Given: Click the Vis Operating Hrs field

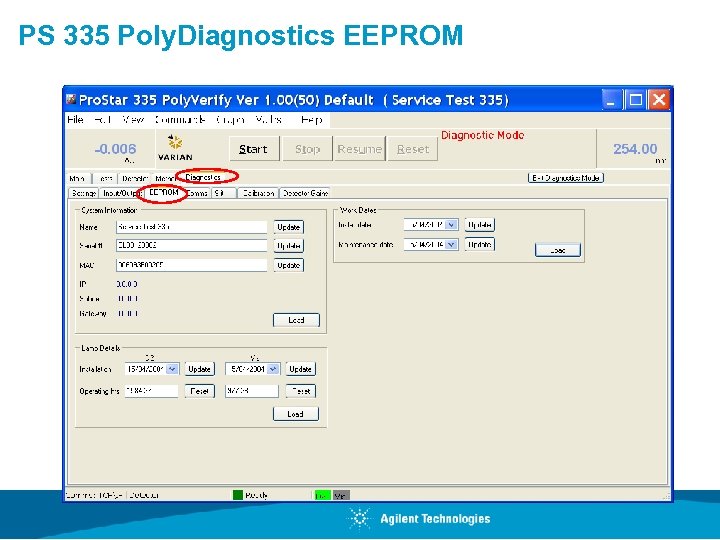Looking at the screenshot, I should pyautogui.click(x=252, y=391).
